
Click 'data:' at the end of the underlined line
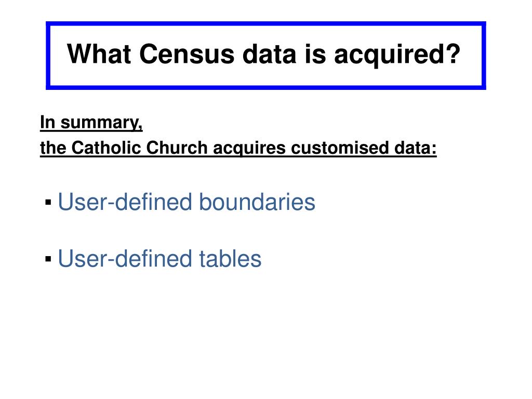click(x=415, y=148)
